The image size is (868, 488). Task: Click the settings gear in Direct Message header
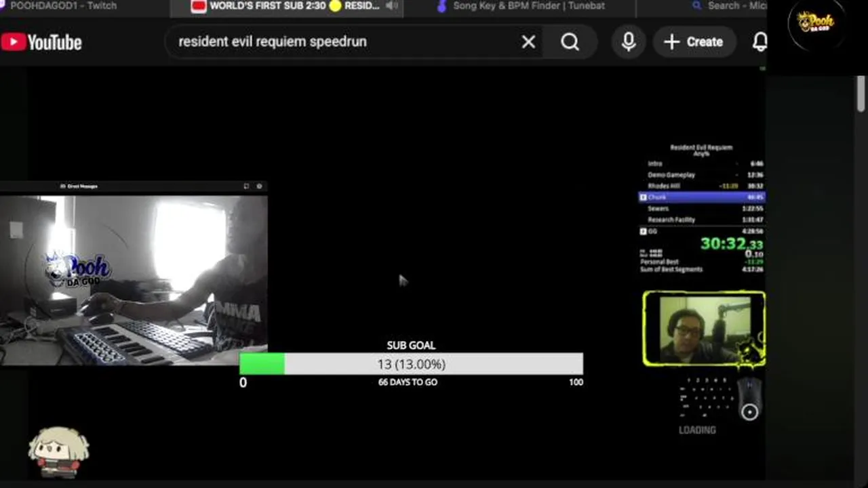click(259, 186)
